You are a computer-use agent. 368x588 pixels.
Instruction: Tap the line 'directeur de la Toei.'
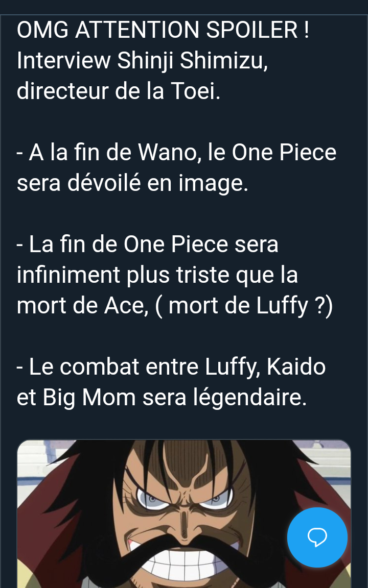pos(119,91)
